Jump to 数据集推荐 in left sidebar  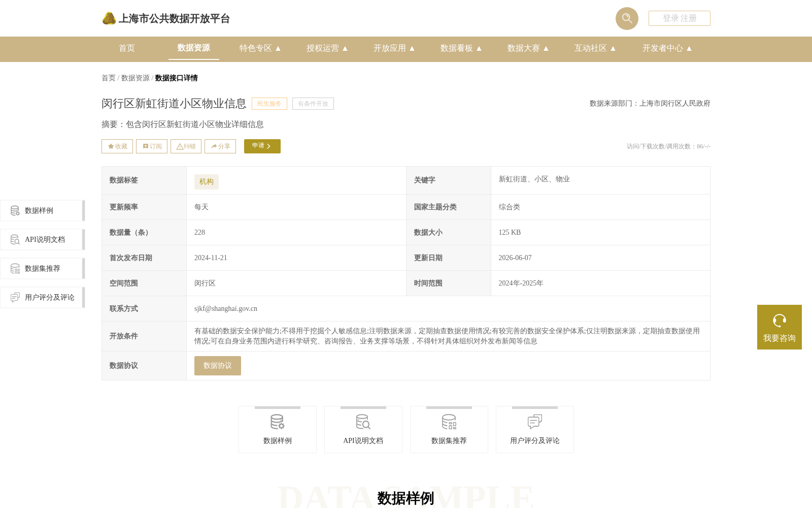[43, 268]
